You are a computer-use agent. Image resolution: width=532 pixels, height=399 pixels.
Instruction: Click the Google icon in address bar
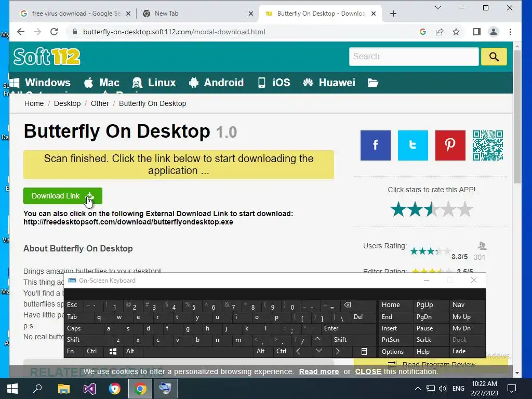423,32
